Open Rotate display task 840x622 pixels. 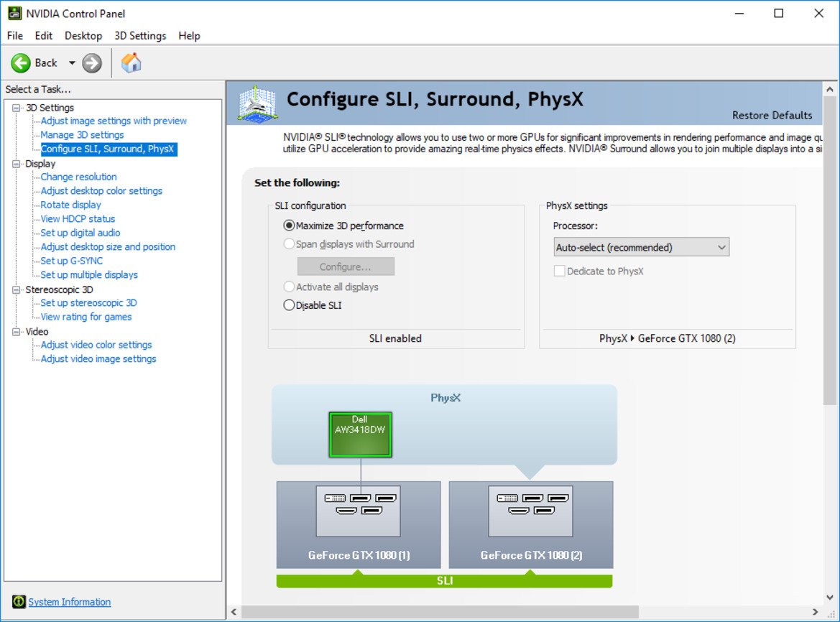point(70,205)
